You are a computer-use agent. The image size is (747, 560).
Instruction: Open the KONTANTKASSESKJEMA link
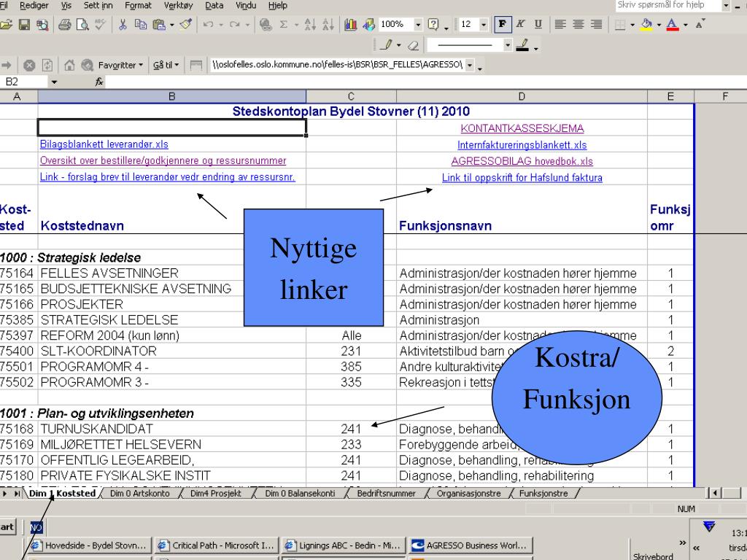[522, 128]
